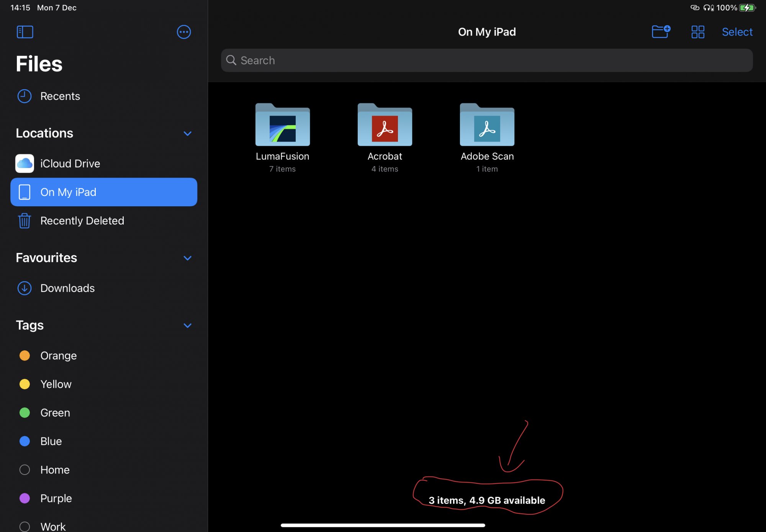Screen dimensions: 766x532
Task: Click the Search field
Action: [x=486, y=60]
